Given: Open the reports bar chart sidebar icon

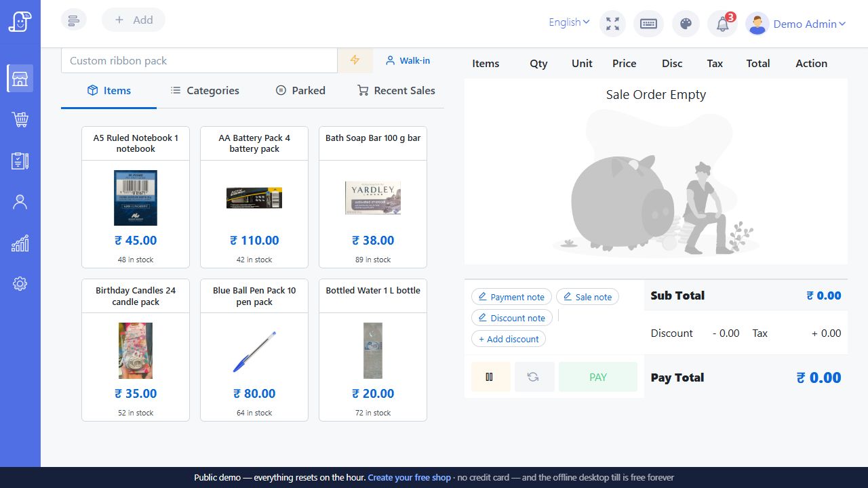Looking at the screenshot, I should pos(20,243).
